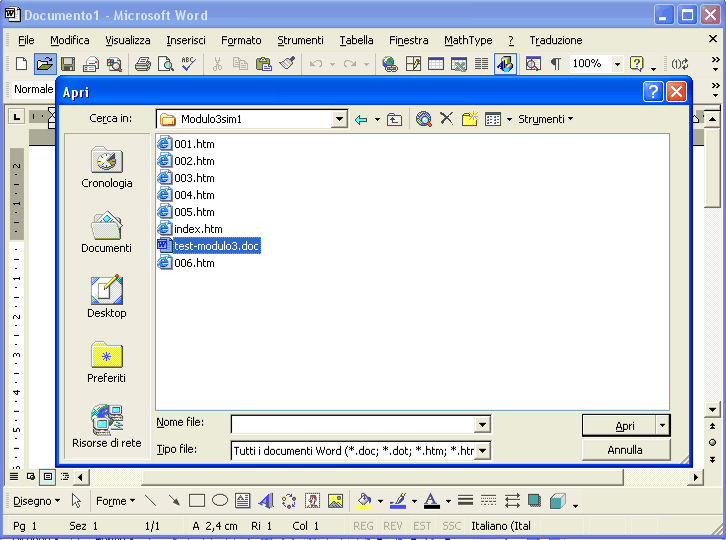Screen dimensions: 726x540
Task: Open the Formato menu
Action: 241,40
